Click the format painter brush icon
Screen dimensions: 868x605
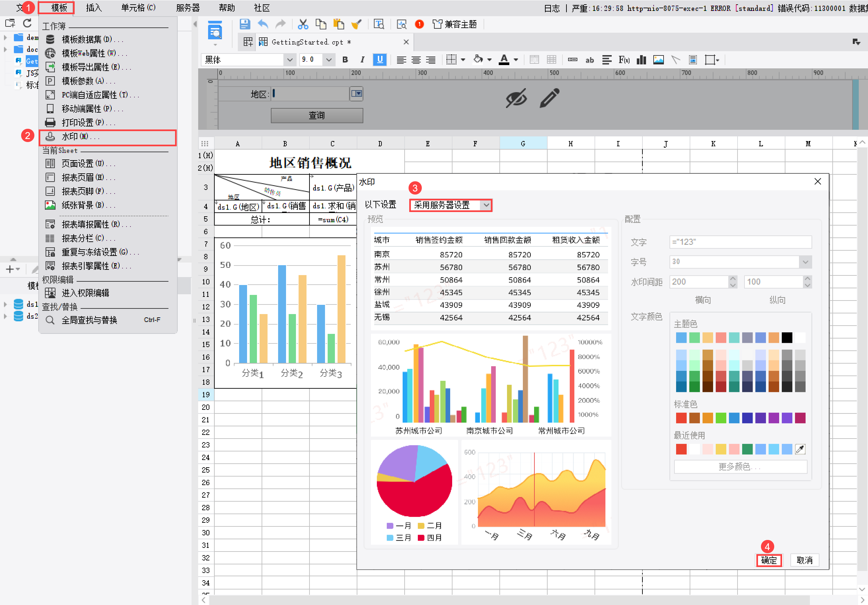coord(356,24)
